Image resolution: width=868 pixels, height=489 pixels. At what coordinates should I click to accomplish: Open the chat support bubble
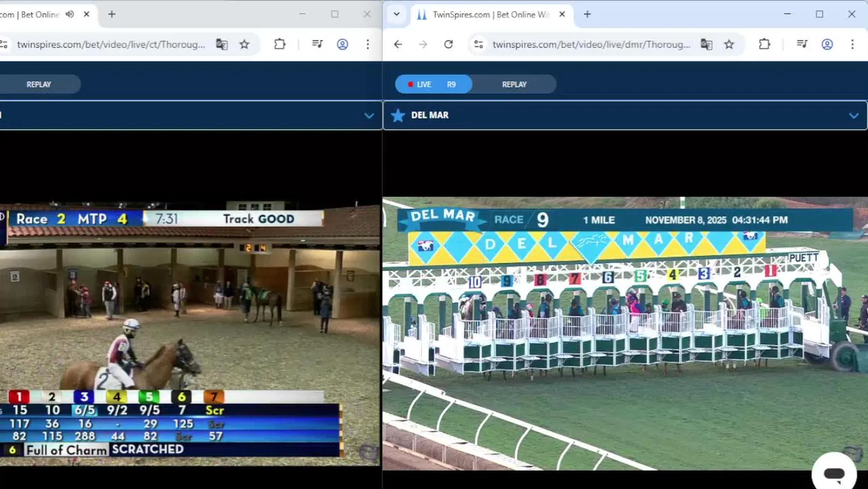pyautogui.click(x=834, y=473)
